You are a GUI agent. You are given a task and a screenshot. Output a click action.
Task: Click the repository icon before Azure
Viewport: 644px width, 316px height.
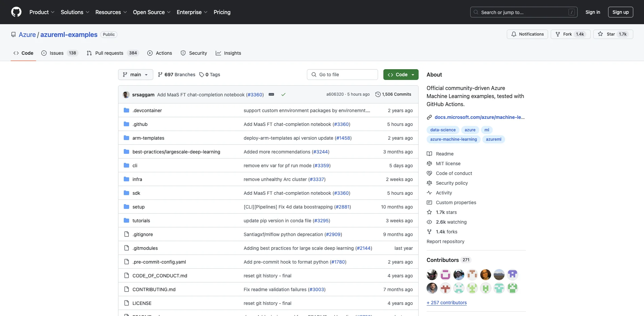tap(13, 35)
